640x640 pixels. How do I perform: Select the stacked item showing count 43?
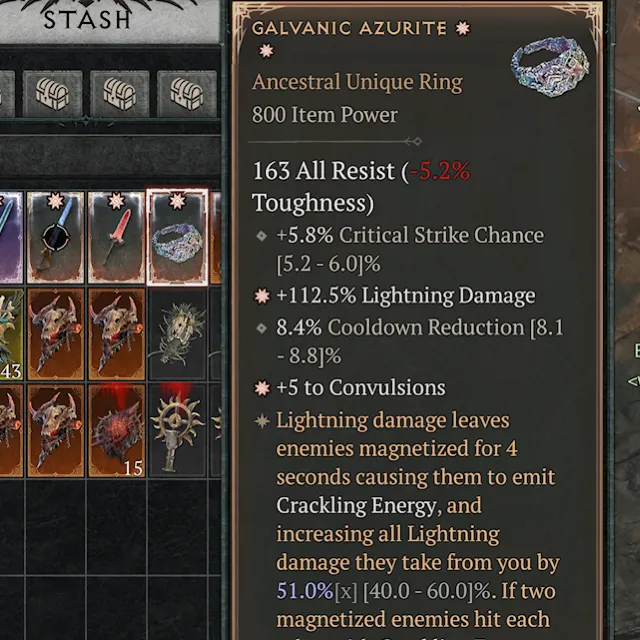(x=11, y=334)
